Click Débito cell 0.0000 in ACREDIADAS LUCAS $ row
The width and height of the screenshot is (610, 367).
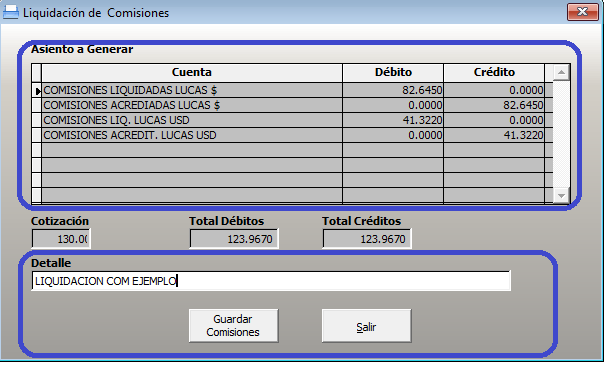393,105
